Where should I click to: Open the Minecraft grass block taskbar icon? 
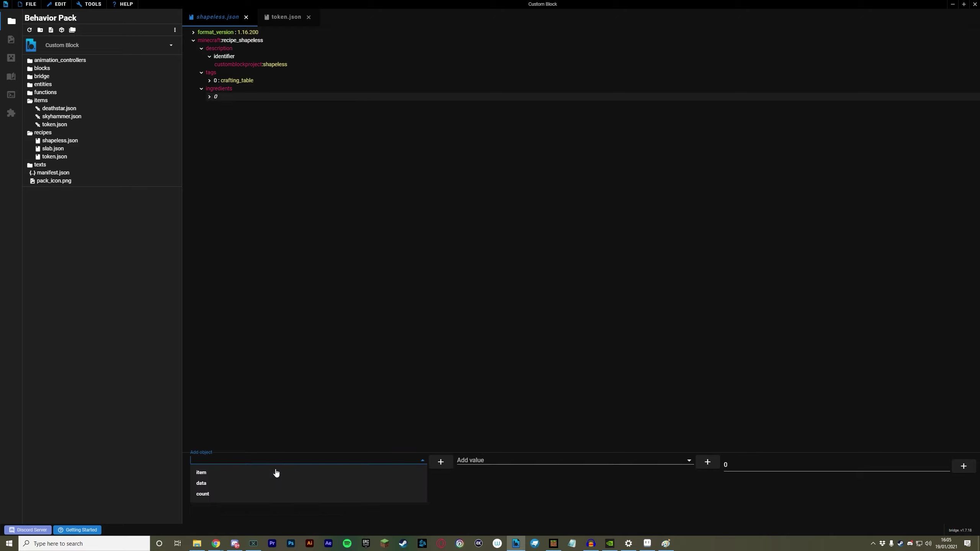[385, 543]
